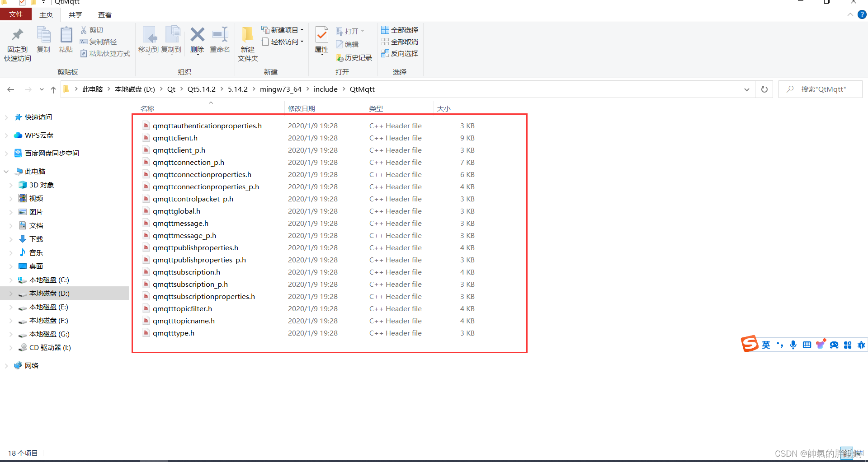This screenshot has width=868, height=462.
Task: Expand the Quick access (快速访问) node
Action: pos(6,117)
